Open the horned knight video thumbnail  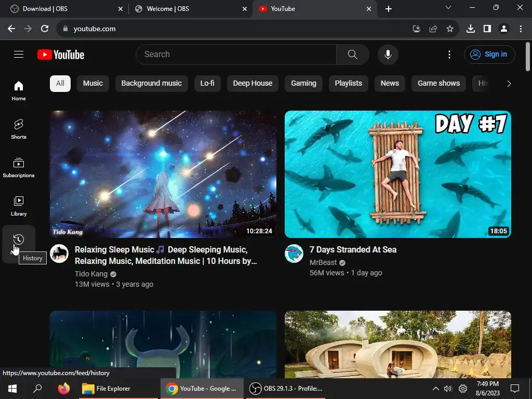(x=163, y=344)
